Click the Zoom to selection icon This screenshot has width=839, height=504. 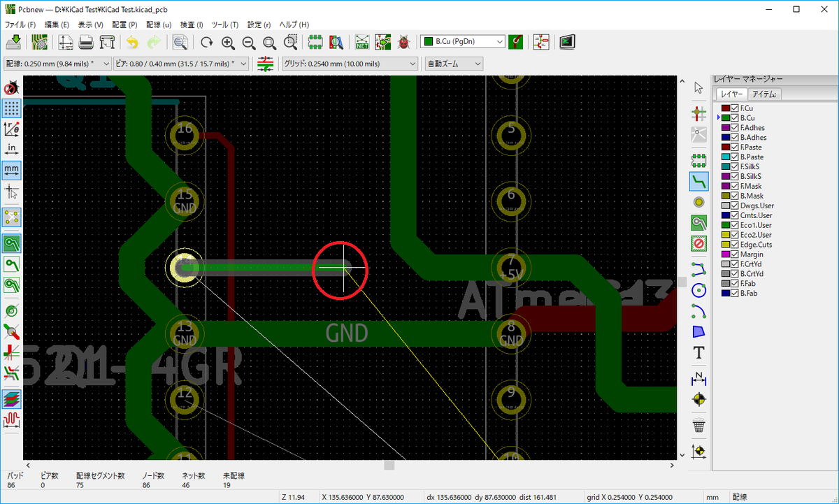(290, 42)
